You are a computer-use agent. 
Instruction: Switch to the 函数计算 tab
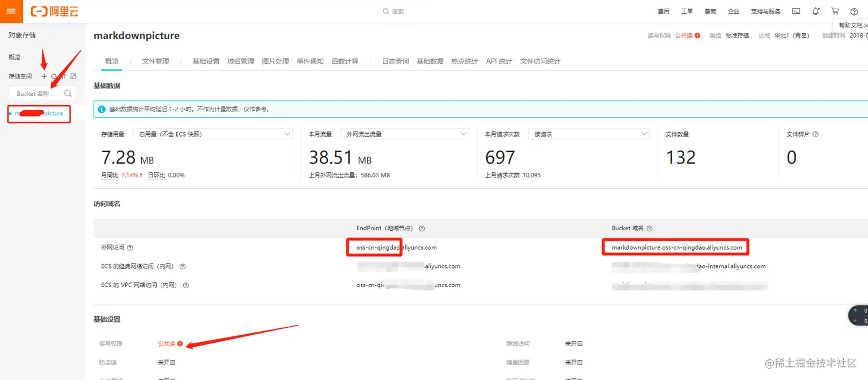tap(345, 61)
